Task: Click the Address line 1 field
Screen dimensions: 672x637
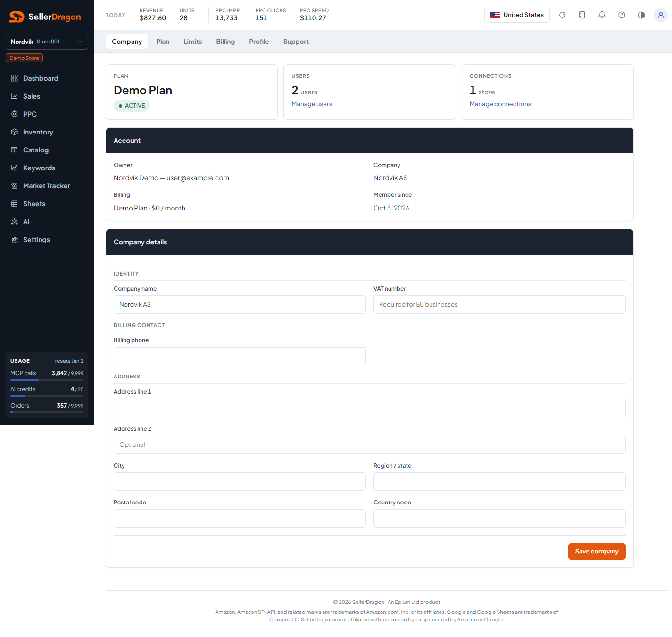Action: [x=370, y=408]
